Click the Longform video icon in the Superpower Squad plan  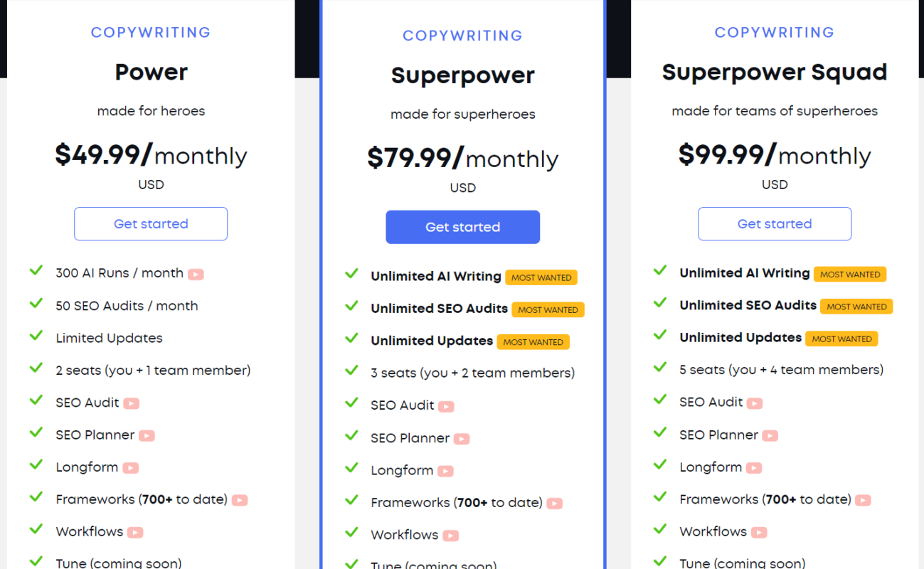coord(753,468)
